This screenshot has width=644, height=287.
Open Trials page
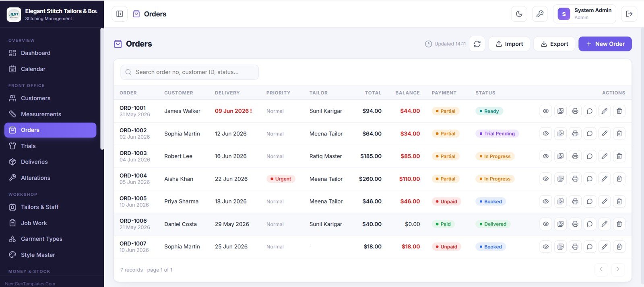pos(50,146)
